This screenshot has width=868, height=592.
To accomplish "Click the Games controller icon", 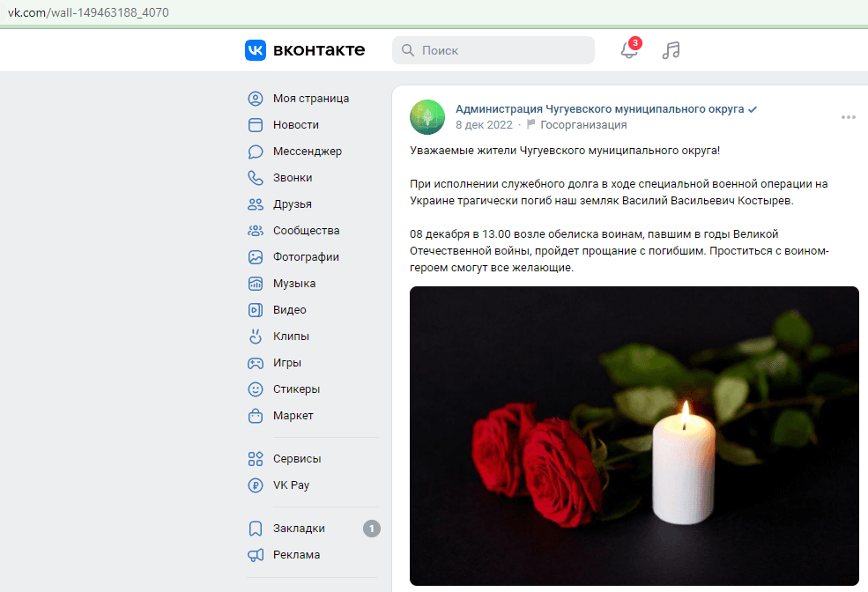I will [x=256, y=363].
